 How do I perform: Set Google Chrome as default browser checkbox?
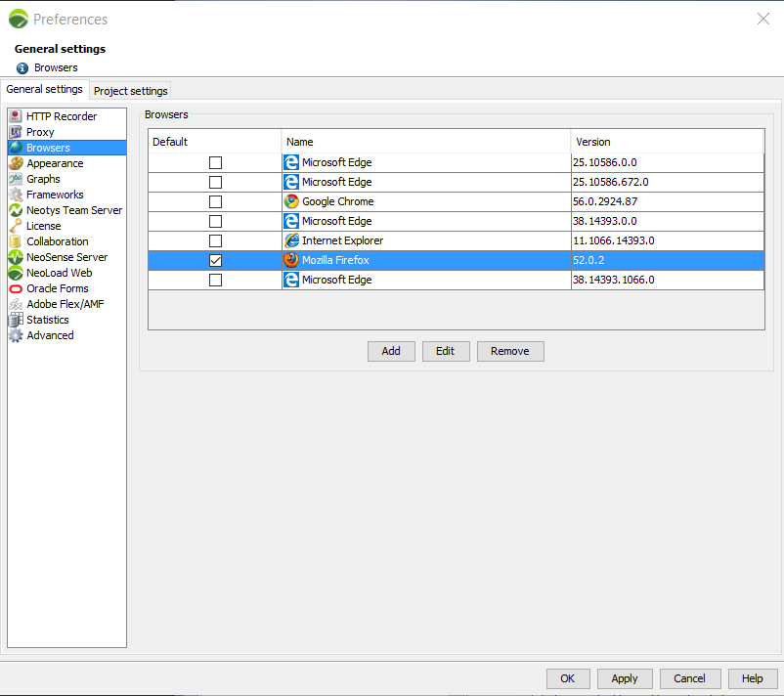(215, 201)
